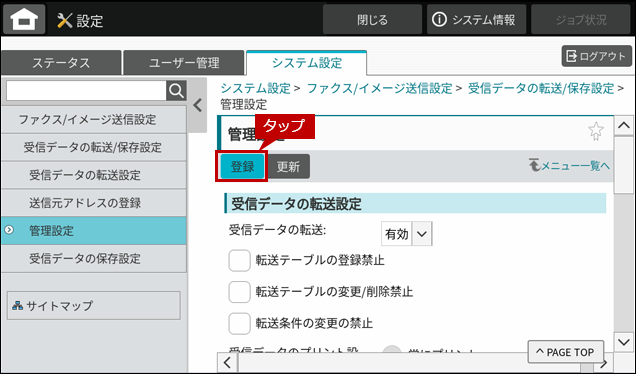Collapse the left sidebar panel arrow

click(x=198, y=105)
